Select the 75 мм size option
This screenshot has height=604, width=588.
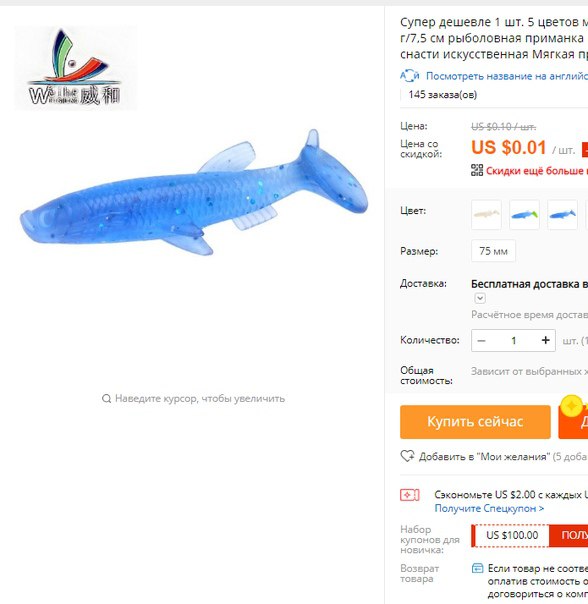tap(493, 251)
